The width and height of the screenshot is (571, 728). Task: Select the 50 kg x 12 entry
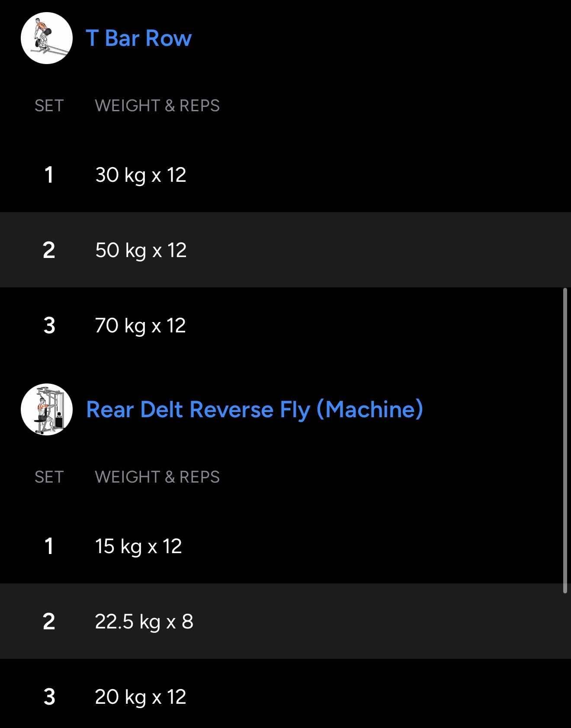pyautogui.click(x=141, y=250)
